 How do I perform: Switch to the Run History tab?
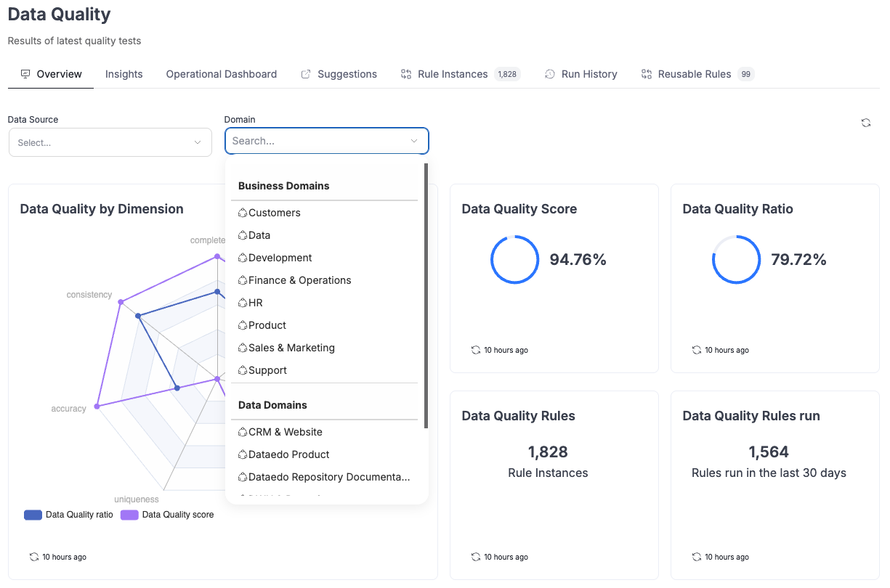coord(581,74)
